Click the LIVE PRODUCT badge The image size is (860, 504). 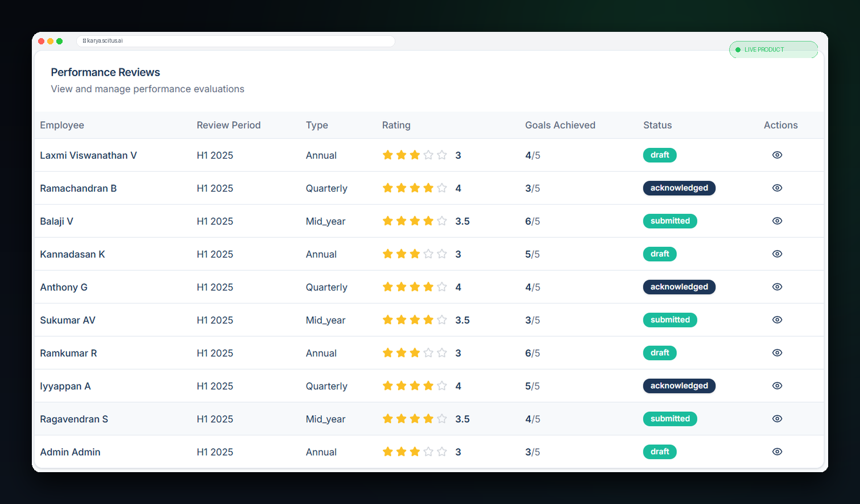tap(774, 49)
